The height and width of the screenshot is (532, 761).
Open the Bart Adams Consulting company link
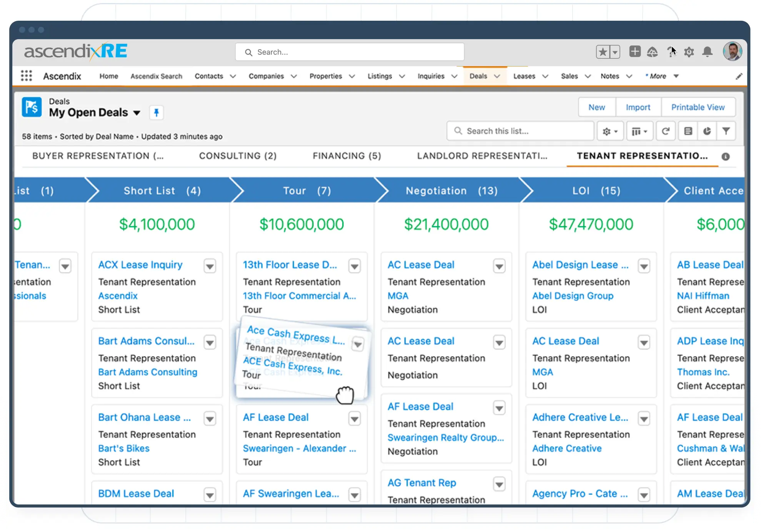pos(148,372)
